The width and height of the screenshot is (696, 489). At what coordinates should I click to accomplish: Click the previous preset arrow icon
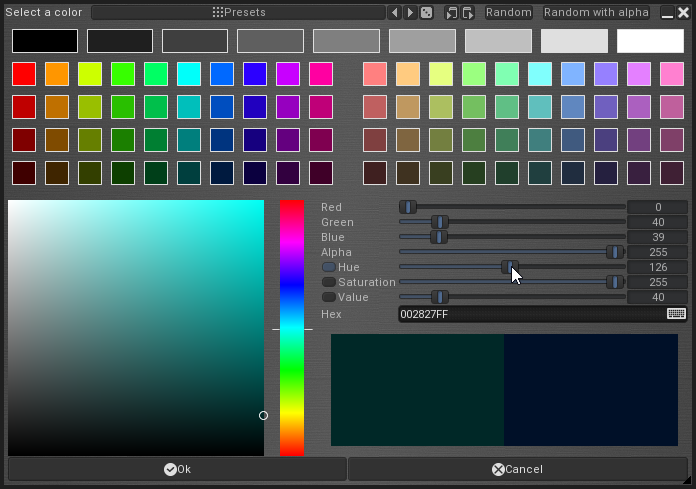point(395,13)
